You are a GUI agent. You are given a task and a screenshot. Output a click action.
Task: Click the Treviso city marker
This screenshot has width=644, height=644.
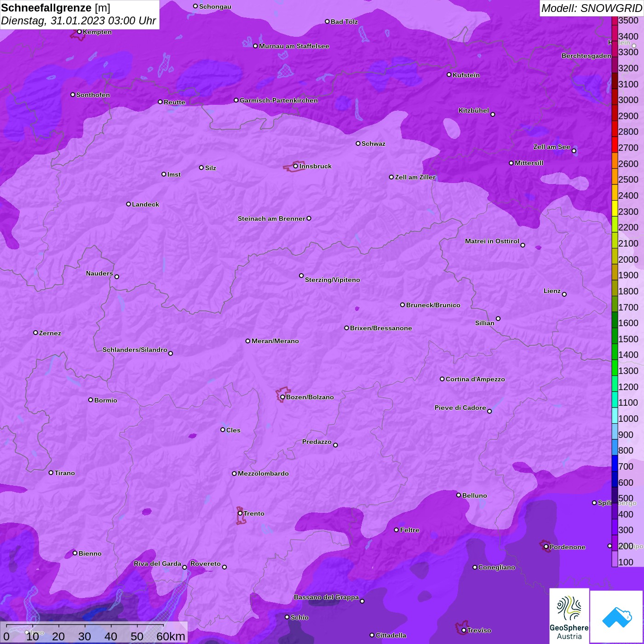(x=464, y=630)
